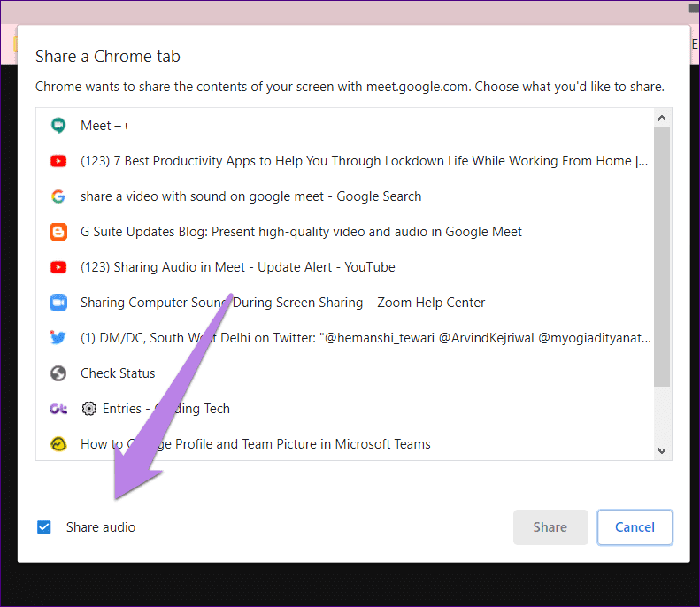Click the Google Meet tab icon
Viewport: 700px width, 607px height.
pos(58,126)
